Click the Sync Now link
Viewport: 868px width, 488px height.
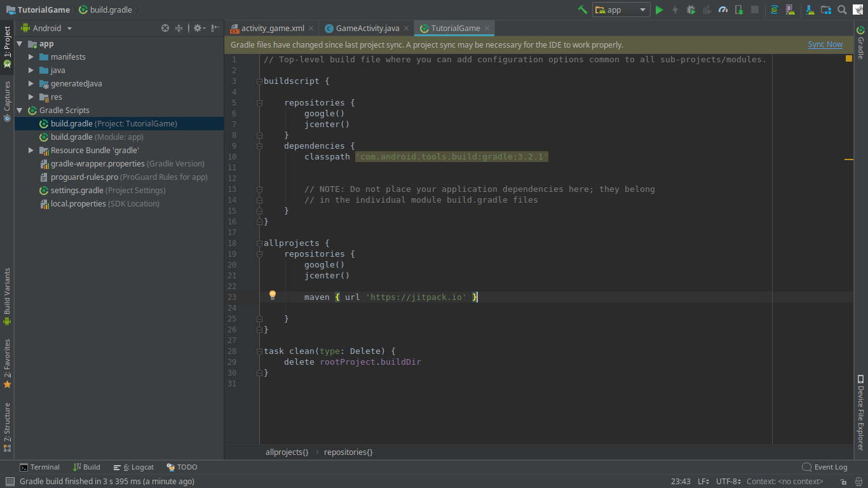coord(825,44)
